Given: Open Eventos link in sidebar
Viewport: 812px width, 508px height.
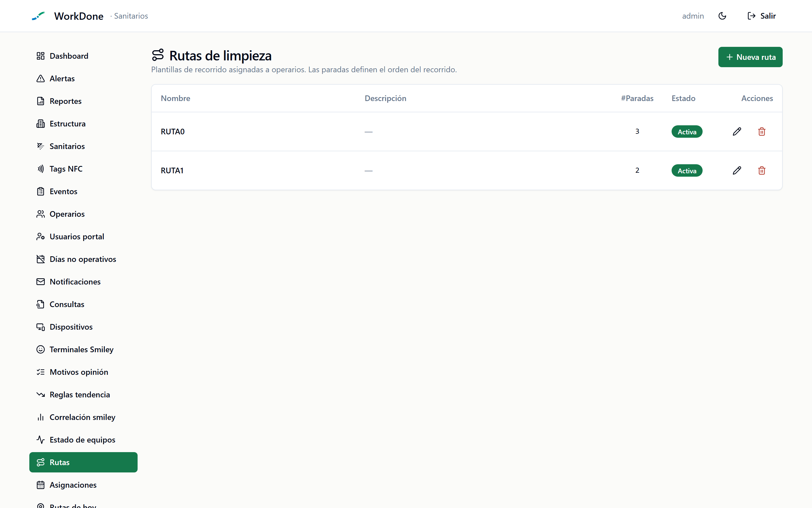Looking at the screenshot, I should 83,192.
